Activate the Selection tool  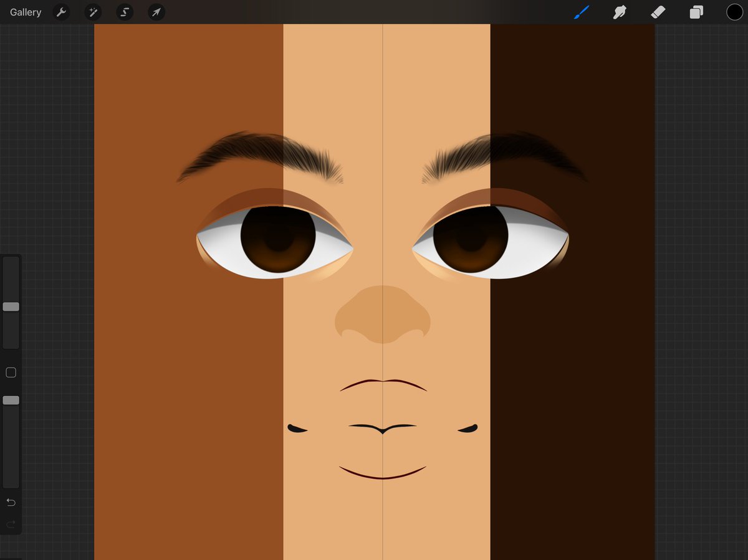tap(125, 12)
